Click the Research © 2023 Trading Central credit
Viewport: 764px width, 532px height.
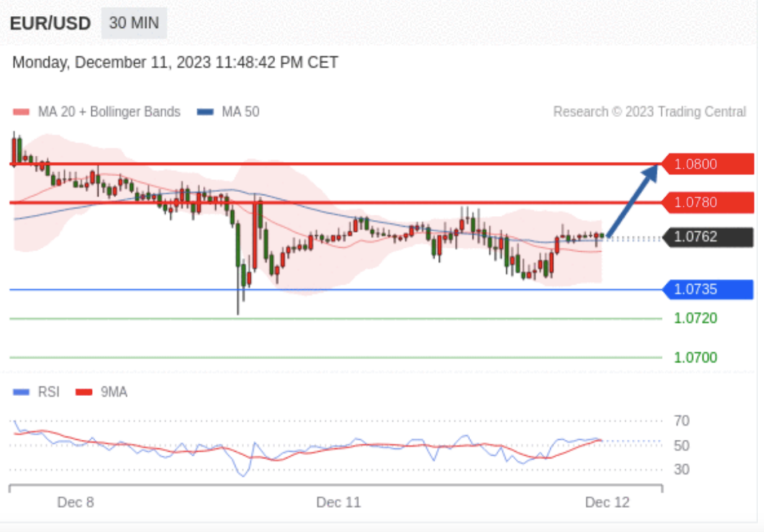click(650, 112)
